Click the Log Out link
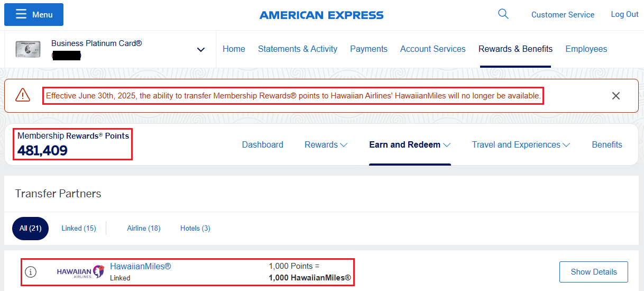This screenshot has height=291, width=644. [x=624, y=14]
